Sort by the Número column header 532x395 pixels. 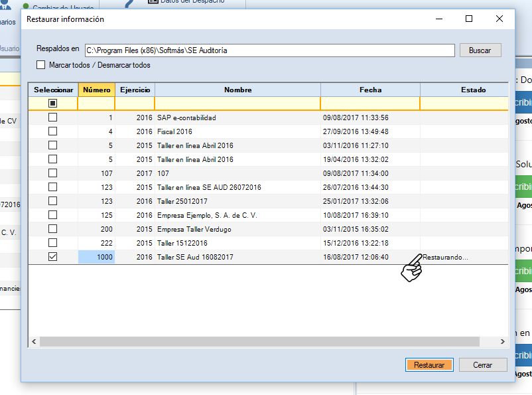96,90
